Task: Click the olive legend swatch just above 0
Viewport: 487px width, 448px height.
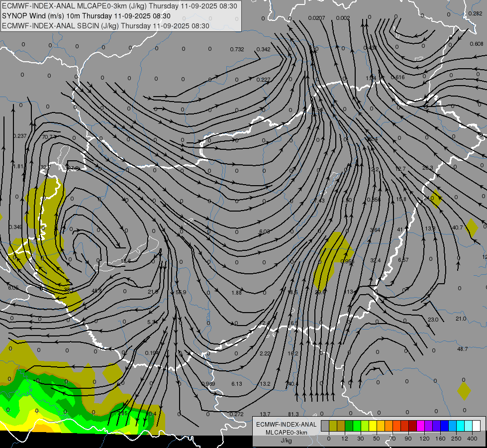Action: click(333, 426)
